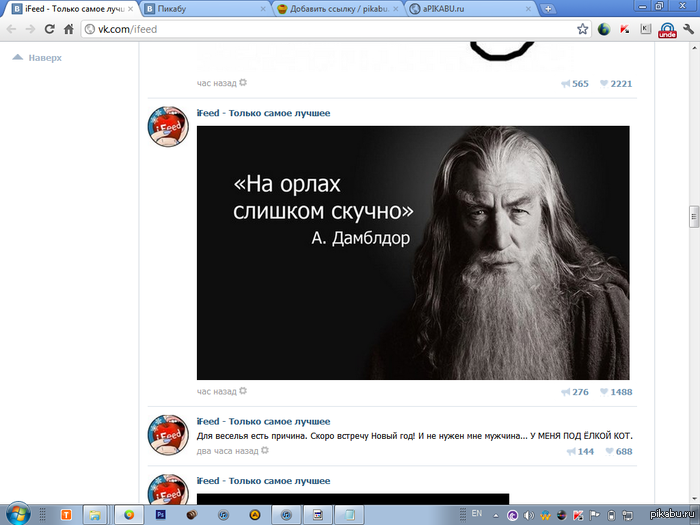Open a new browser tab
The width and height of the screenshot is (700, 525).
click(x=547, y=8)
